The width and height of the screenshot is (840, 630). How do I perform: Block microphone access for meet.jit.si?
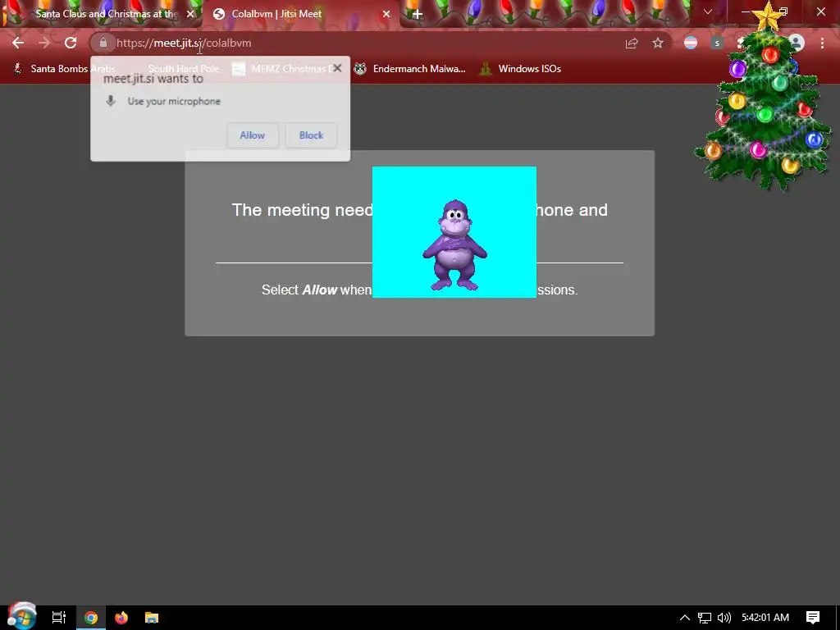coord(311,135)
